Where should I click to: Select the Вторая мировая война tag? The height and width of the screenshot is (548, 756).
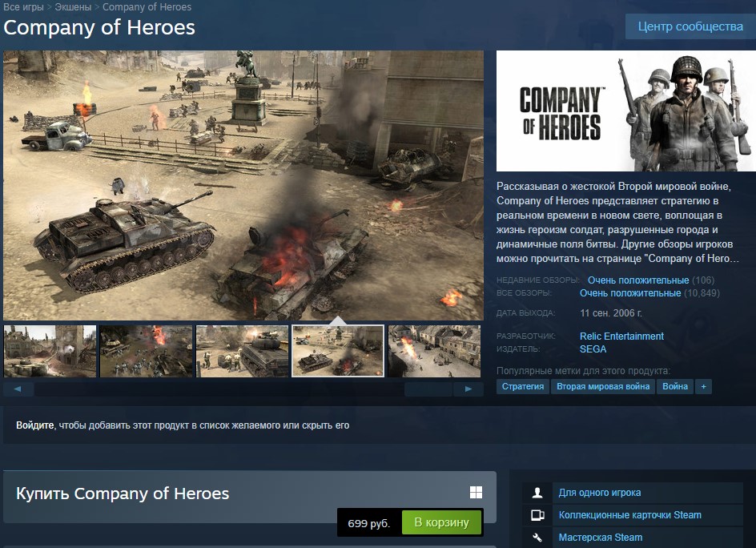click(603, 386)
